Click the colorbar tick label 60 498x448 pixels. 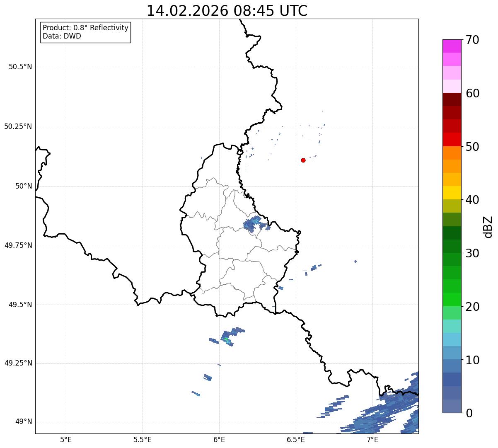click(x=472, y=93)
